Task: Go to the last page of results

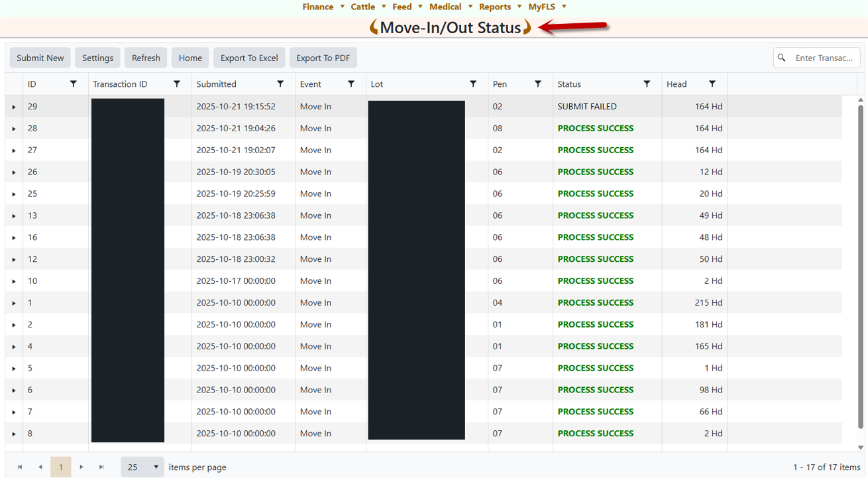Action: (x=101, y=467)
